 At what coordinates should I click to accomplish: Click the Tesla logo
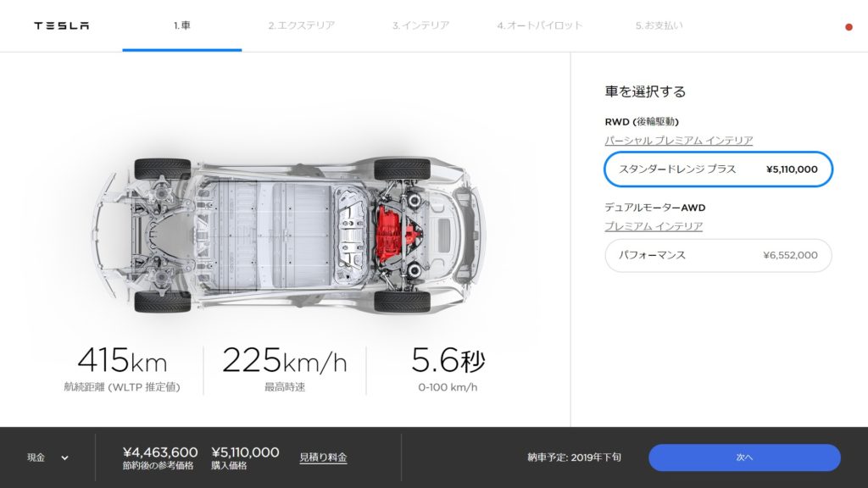[61, 25]
